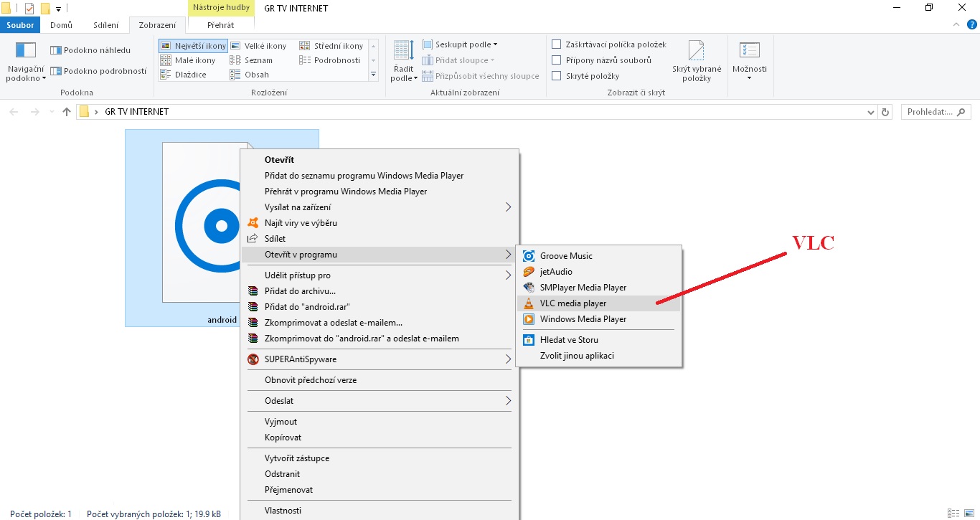Expand SUPERAntiSpyware submenu
This screenshot has width=980, height=520.
pyautogui.click(x=379, y=359)
